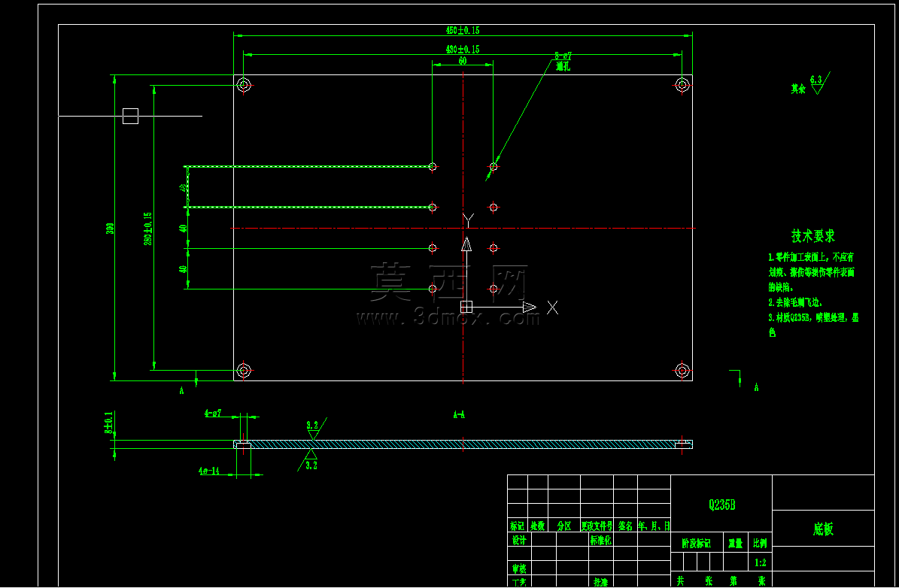This screenshot has width=899, height=588.
Task: Pick the top-left corner mounting hole
Action: click(x=244, y=86)
